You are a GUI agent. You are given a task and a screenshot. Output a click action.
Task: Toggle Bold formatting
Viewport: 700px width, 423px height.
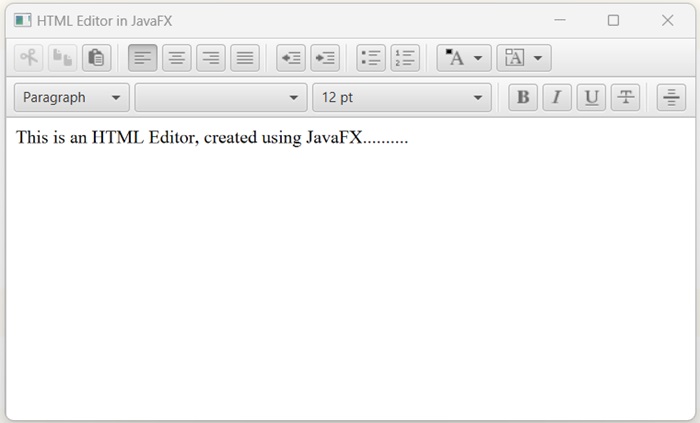[x=523, y=97]
